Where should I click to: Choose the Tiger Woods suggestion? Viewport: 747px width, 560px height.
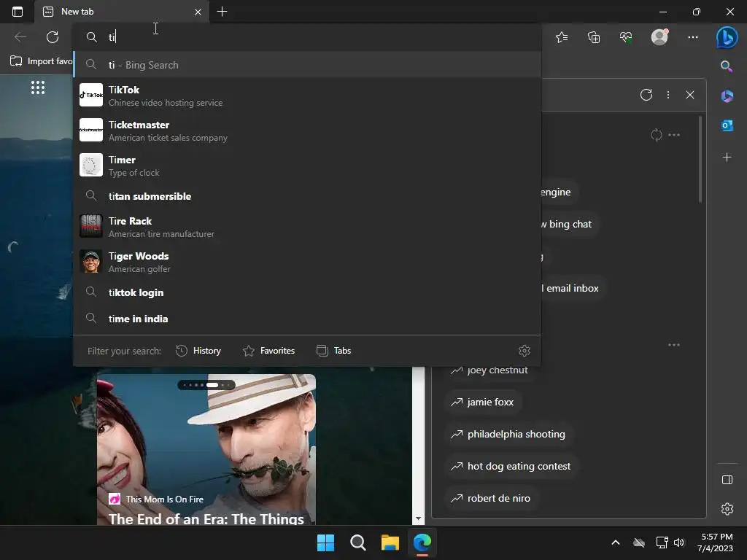tap(307, 262)
